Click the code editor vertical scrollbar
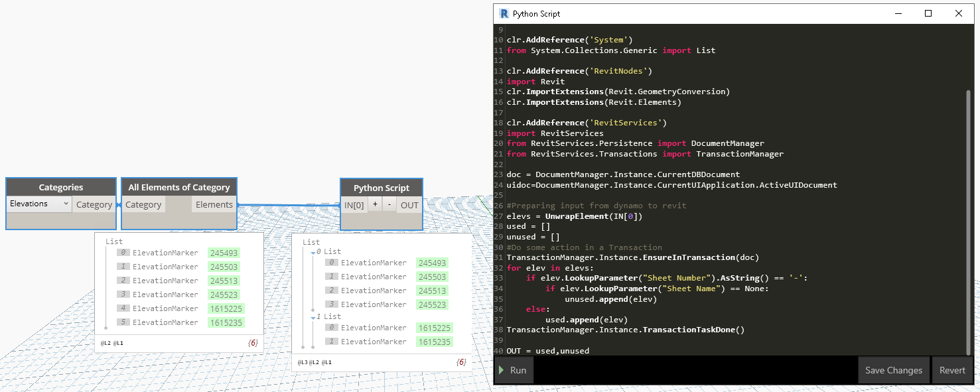The height and width of the screenshot is (392, 980). [x=969, y=222]
